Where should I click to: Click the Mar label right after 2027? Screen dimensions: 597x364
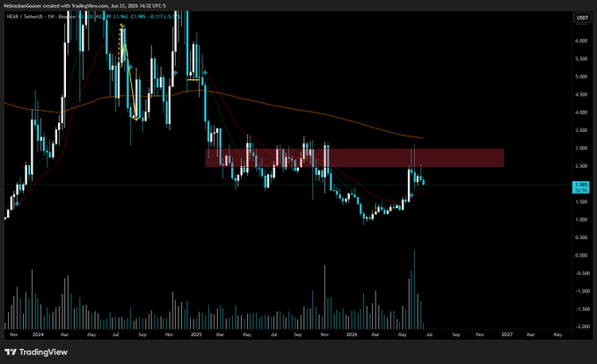530,335
